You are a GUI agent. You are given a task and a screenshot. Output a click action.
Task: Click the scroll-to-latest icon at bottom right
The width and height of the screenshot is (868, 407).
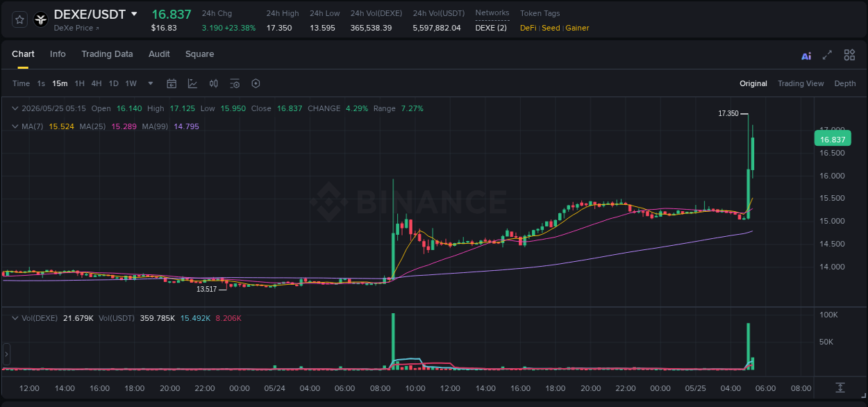(840, 388)
